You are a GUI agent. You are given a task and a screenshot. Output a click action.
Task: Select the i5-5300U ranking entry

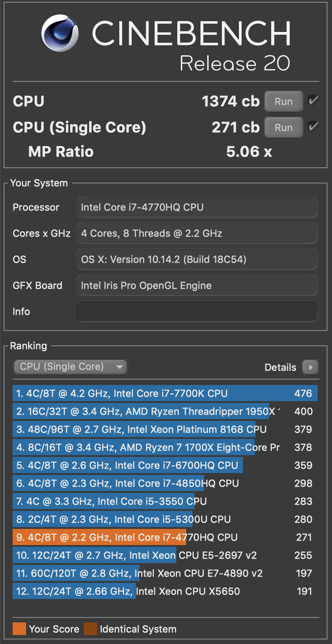point(165,519)
